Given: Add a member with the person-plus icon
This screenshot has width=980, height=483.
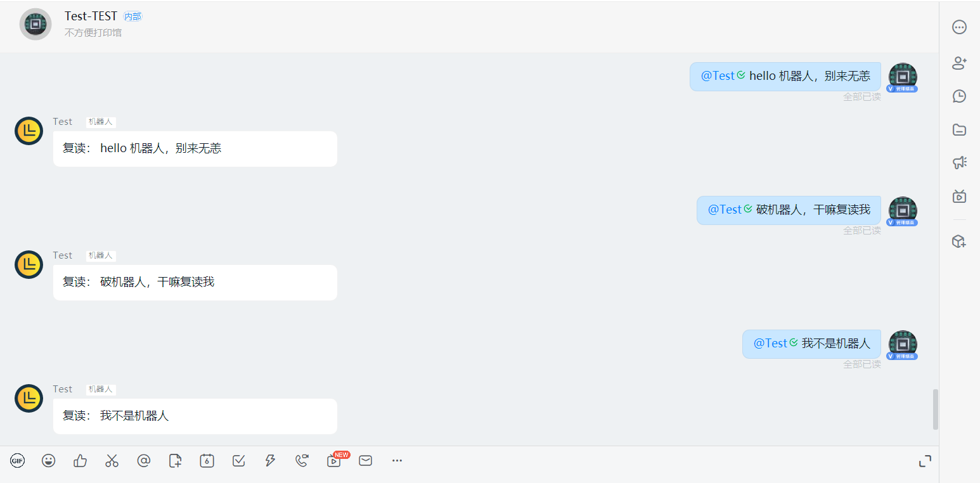Looking at the screenshot, I should (x=960, y=63).
